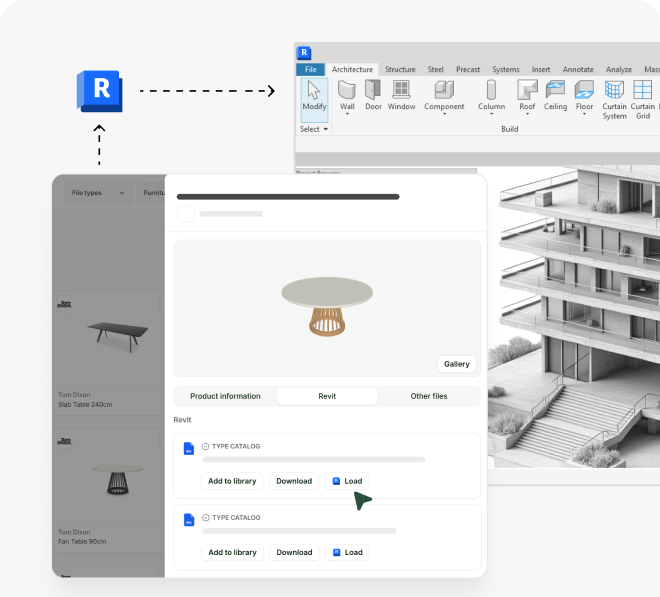Expand the Roof tool dropdown arrow
The image size is (660, 597).
pyautogui.click(x=527, y=114)
